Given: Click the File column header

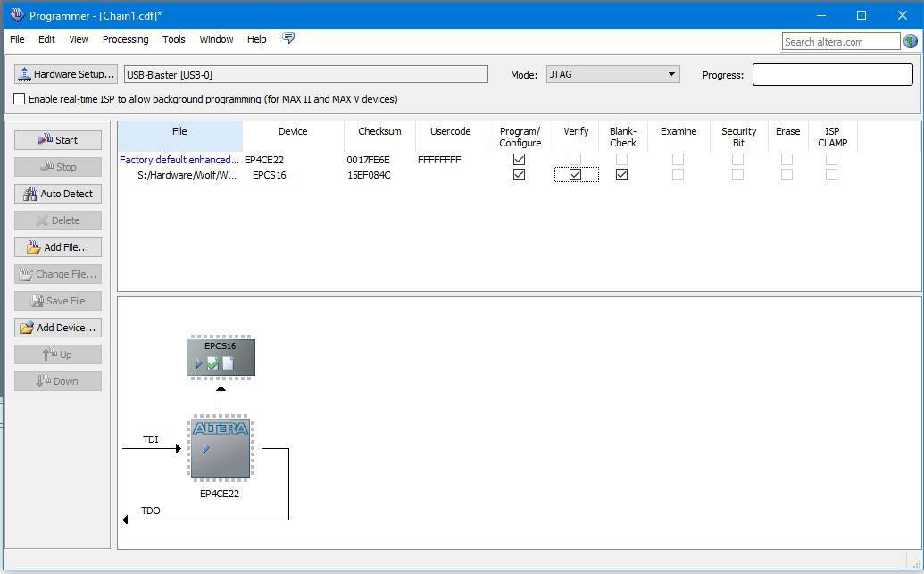Looking at the screenshot, I should [x=179, y=137].
